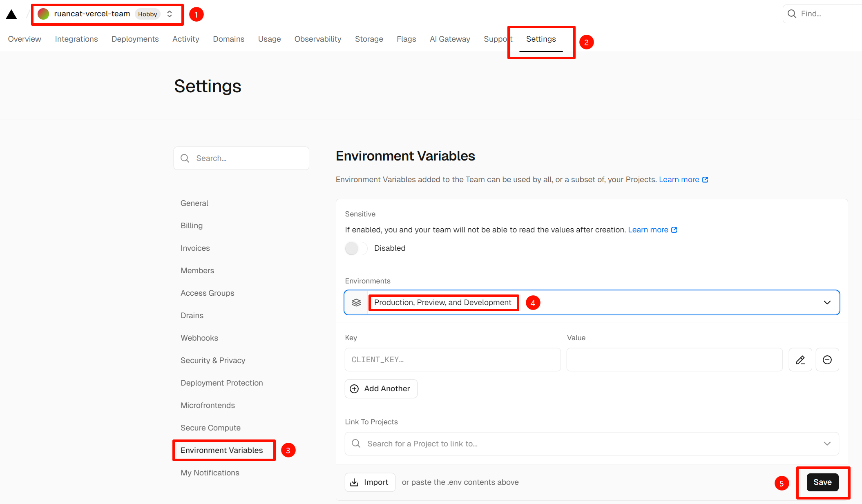Click the Import button
The image size is (862, 504).
[x=370, y=482]
